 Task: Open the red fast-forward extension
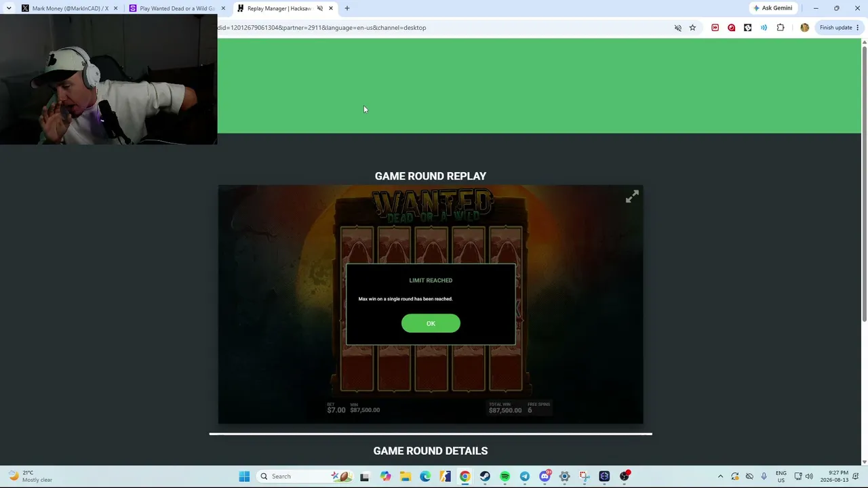point(715,28)
